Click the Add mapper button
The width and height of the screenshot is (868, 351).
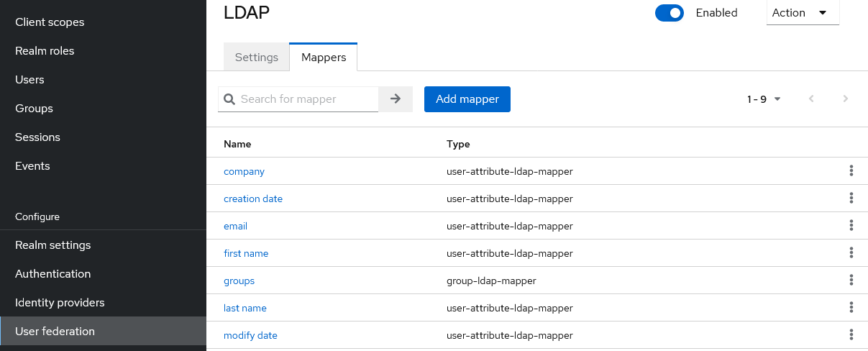pyautogui.click(x=467, y=99)
